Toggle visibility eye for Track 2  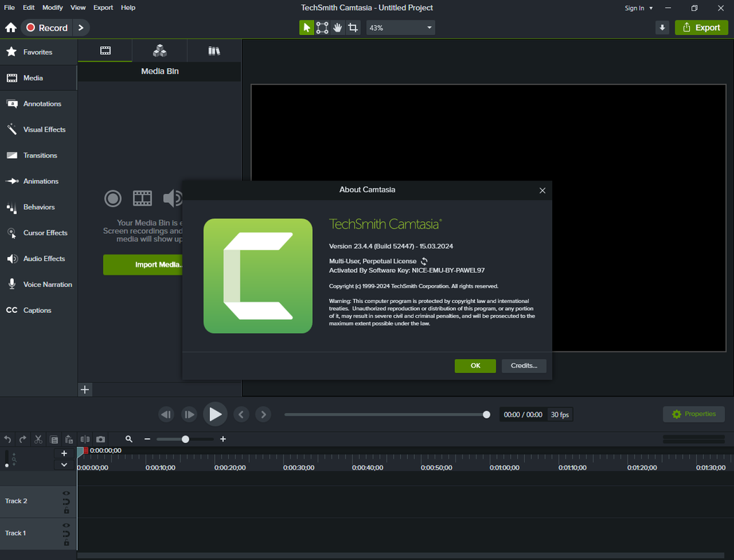(x=66, y=493)
